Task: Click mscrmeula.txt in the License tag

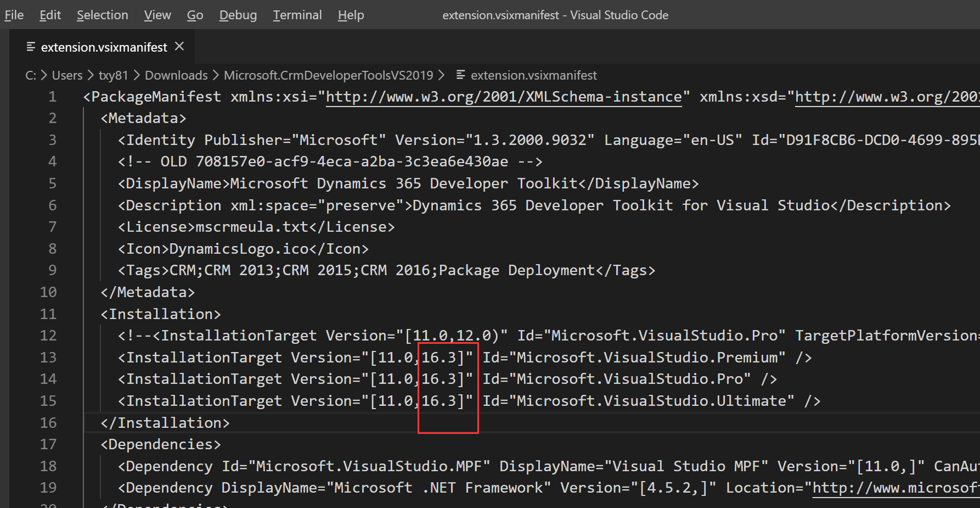Action: point(252,227)
